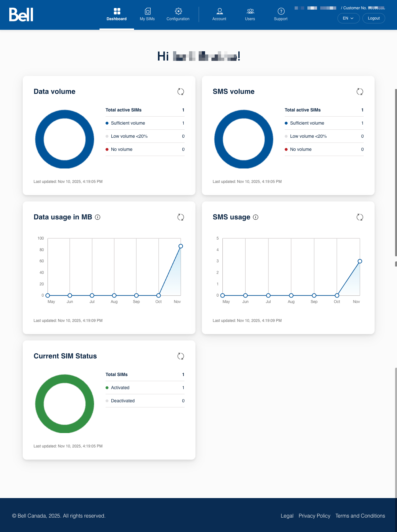Refresh the SMS volume card
This screenshot has width=397, height=532.
[360, 92]
